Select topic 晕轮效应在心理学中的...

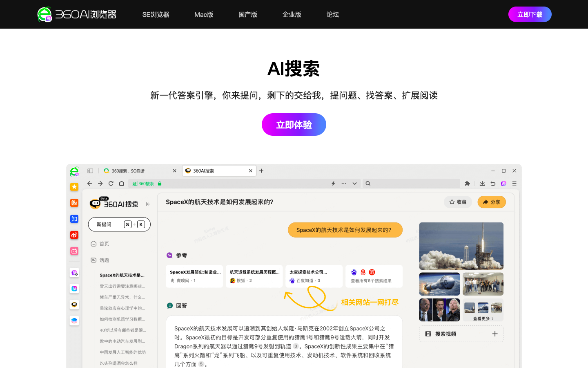(122, 308)
